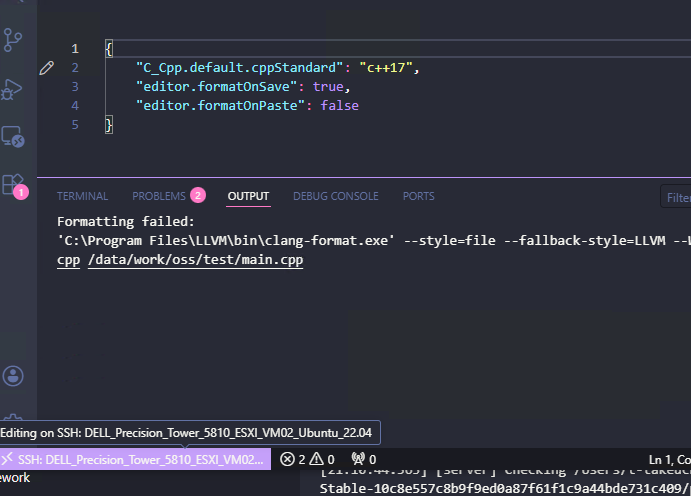Open the Source Control view

[x=14, y=40]
